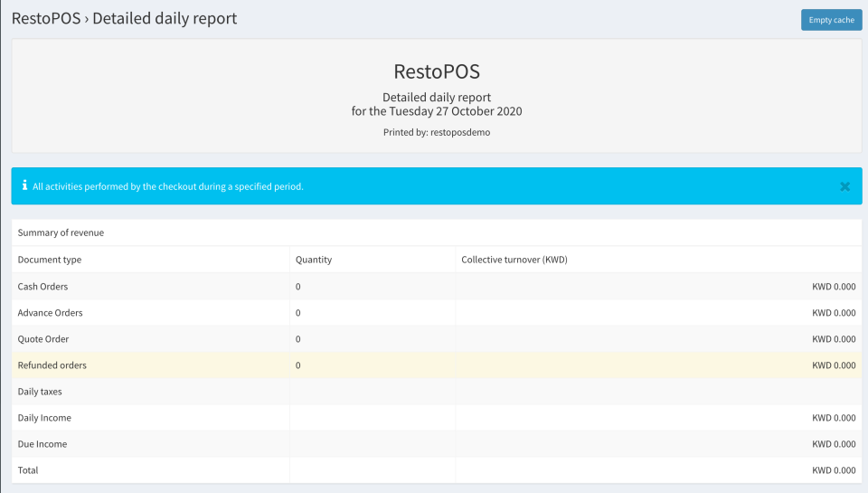Click the Cash Orders quantity value

click(298, 287)
